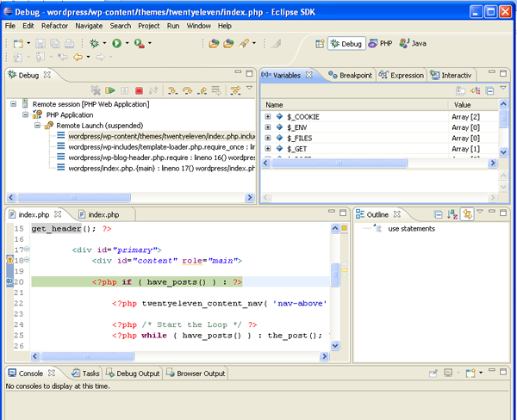Click the yellow Back navigation arrow
The width and height of the screenshot is (517, 420).
78,57
